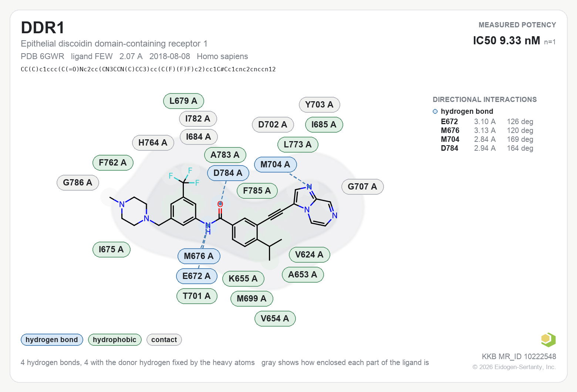Click the DDR1 title heading
Screen dimensions: 577x392
43,28
